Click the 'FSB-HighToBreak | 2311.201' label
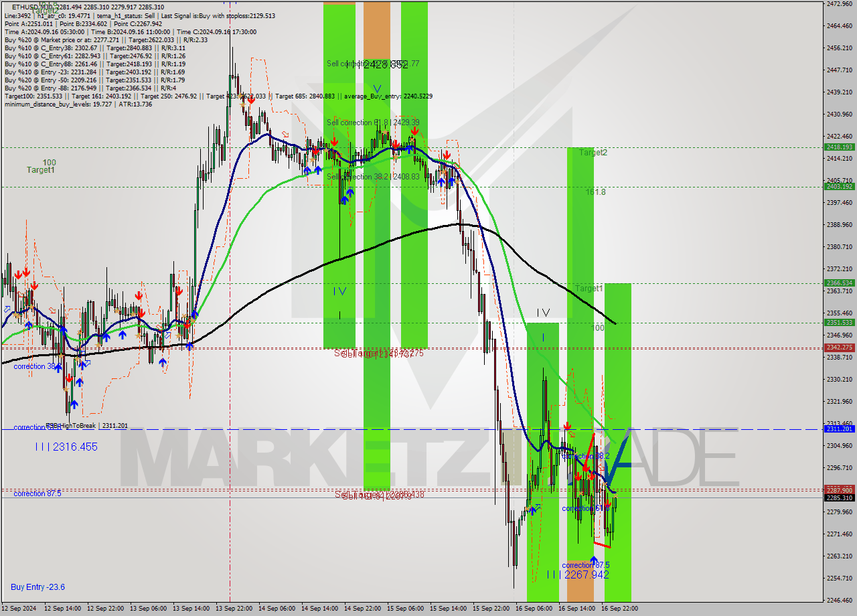Viewport: 857px width, 616px height. click(86, 426)
